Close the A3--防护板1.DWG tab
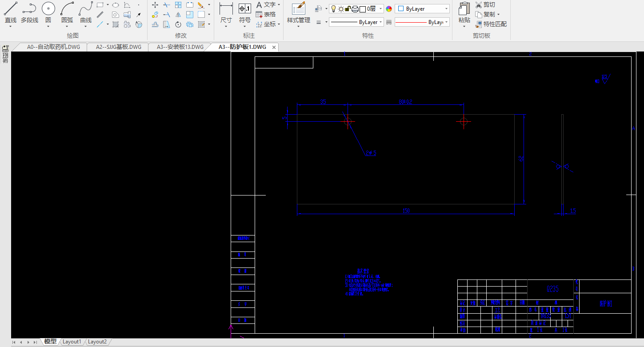 [x=274, y=47]
